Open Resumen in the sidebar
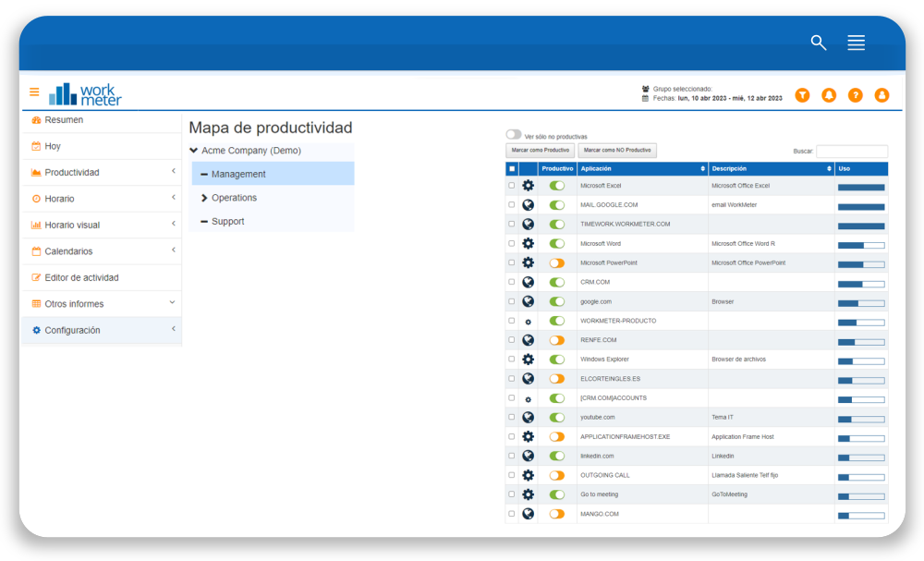 point(64,120)
